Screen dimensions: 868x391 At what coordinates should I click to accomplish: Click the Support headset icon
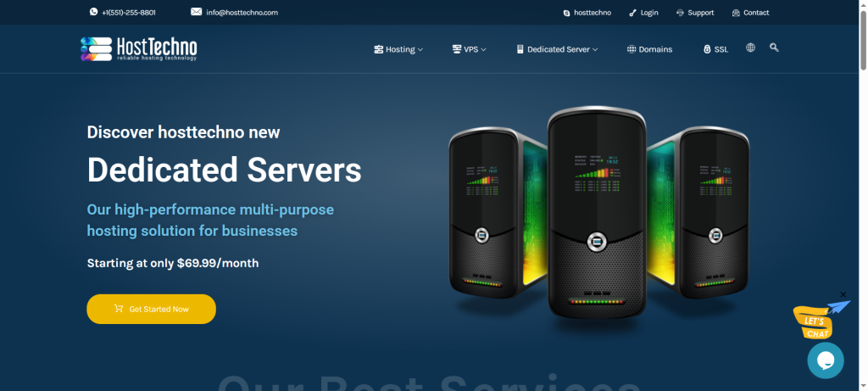(x=681, y=13)
